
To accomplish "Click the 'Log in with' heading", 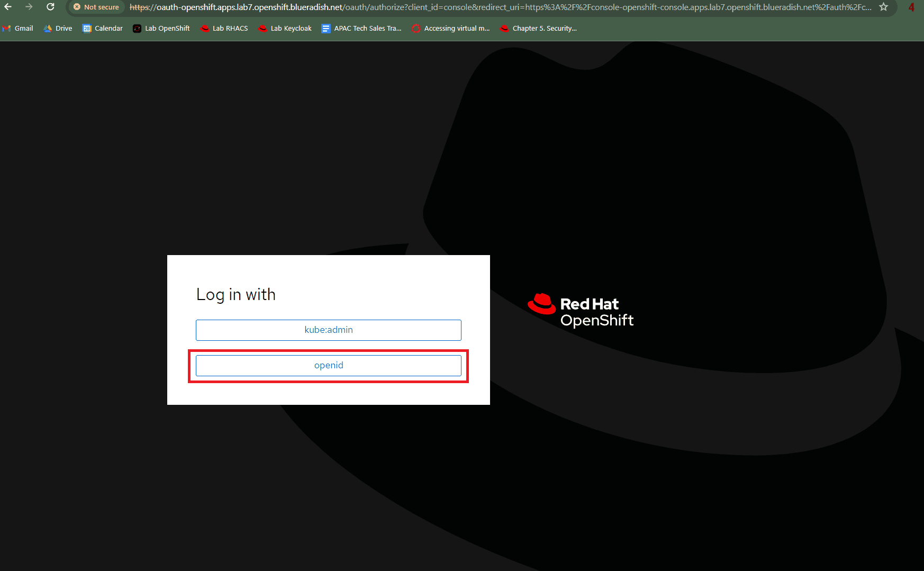I will pos(236,295).
